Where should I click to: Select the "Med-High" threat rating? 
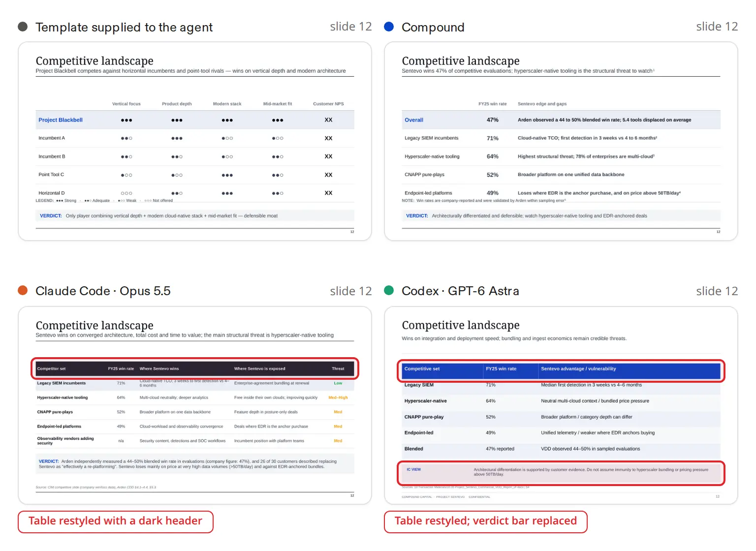[x=338, y=398]
